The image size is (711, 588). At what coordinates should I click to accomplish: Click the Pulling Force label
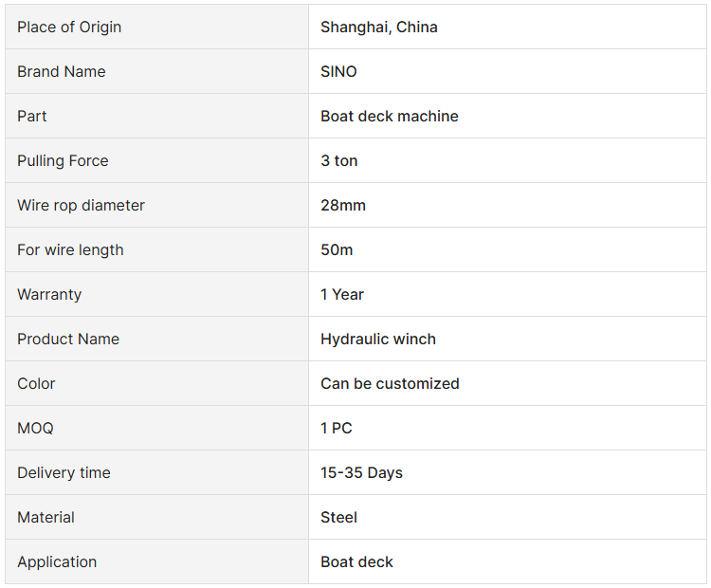point(63,160)
